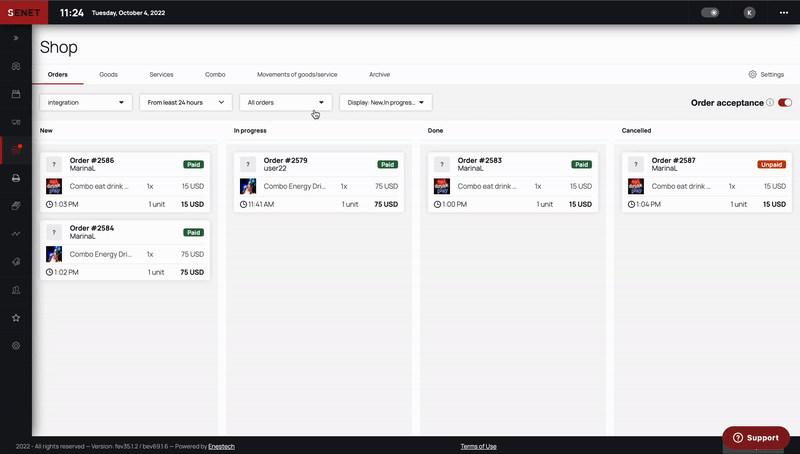Viewport: 800px width, 454px height.
Task: Click the combo thumbnail in Order #2583
Action: [442, 186]
